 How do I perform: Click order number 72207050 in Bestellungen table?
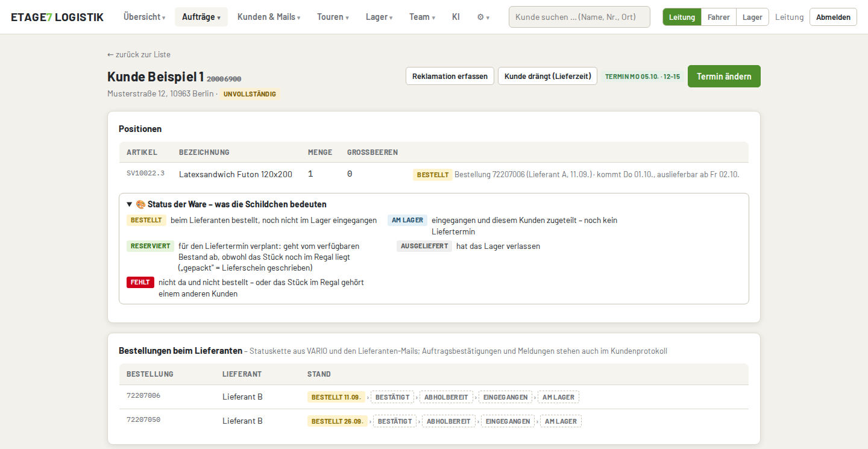click(x=143, y=419)
